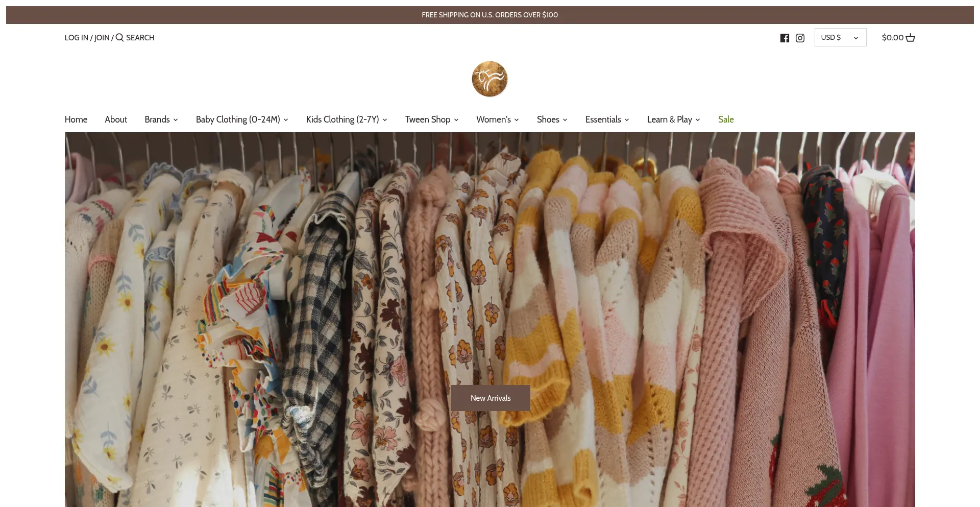Expand the Learn & Play menu
Viewport: 980px width, 507px height.
(x=674, y=119)
